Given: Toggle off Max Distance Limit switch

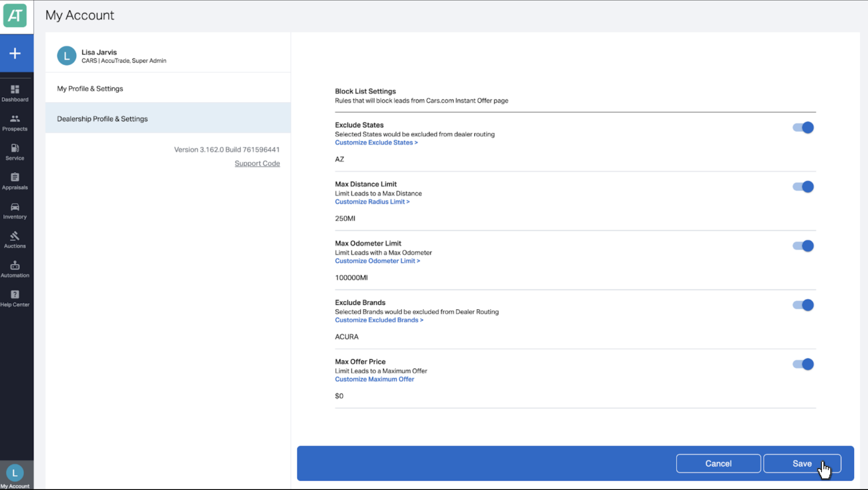Looking at the screenshot, I should pyautogui.click(x=803, y=187).
